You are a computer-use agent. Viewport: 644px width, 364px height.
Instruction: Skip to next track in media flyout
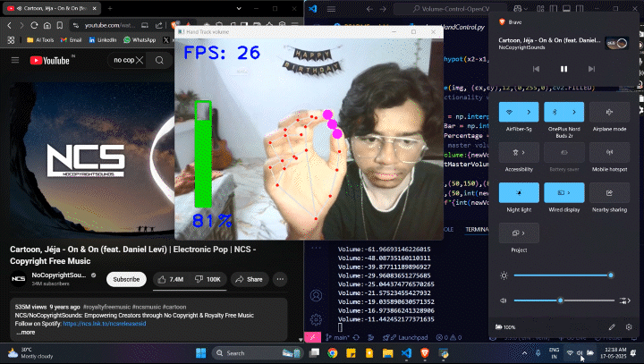(591, 69)
